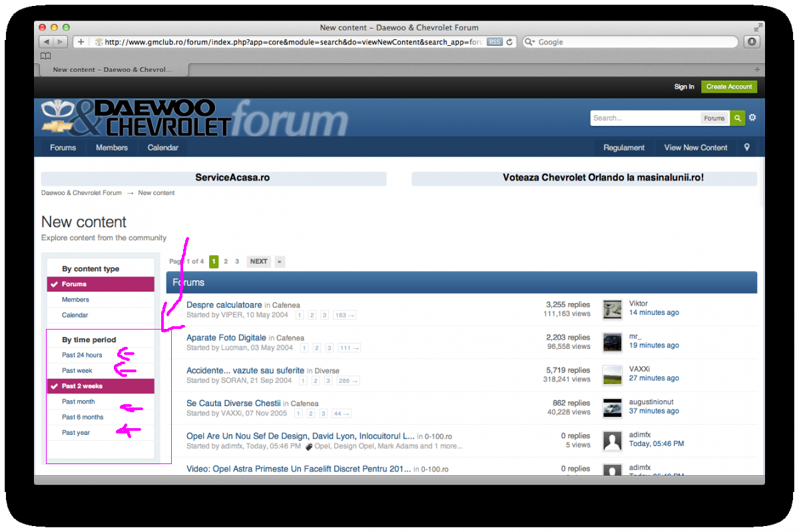Open the Despre calculatoare topic
This screenshot has width=799, height=532.
click(224, 305)
